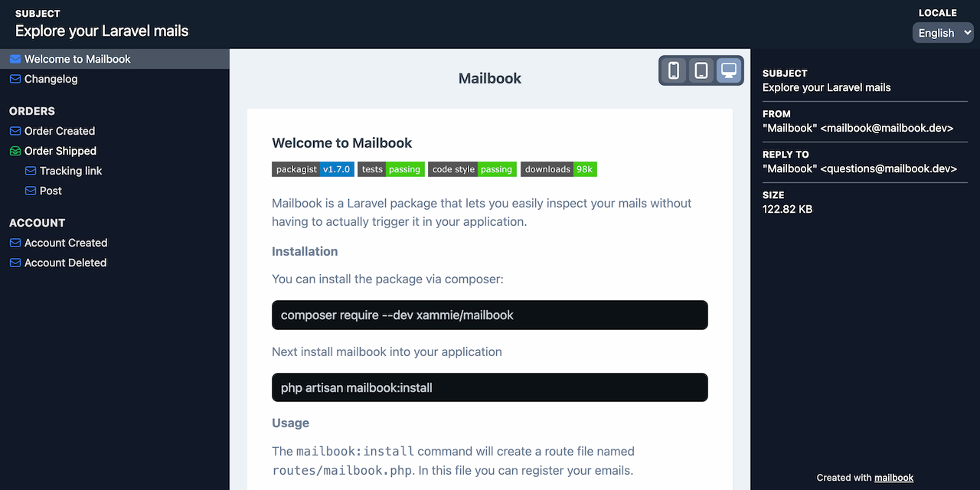Expand the Order Shipped mail group
The height and width of the screenshot is (490, 980).
pyautogui.click(x=60, y=151)
